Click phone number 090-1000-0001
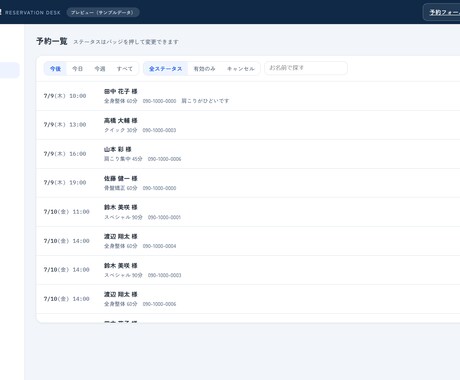Viewport: 460px width, 380px height. (x=164, y=217)
